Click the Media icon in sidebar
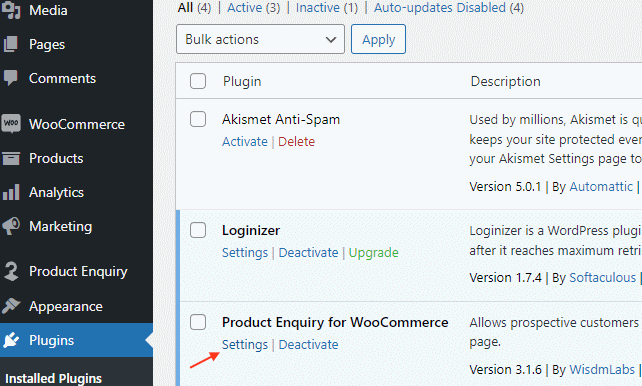The image size is (642, 386). pyautogui.click(x=11, y=10)
